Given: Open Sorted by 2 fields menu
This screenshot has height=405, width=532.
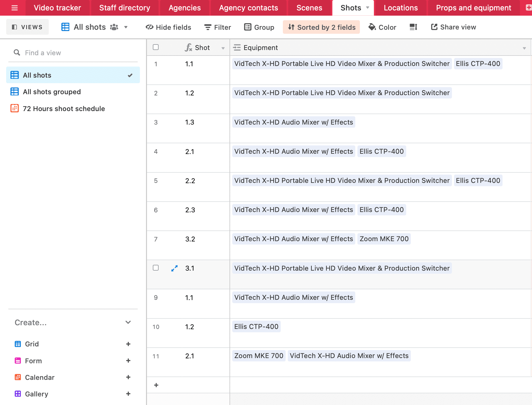Looking at the screenshot, I should (321, 27).
